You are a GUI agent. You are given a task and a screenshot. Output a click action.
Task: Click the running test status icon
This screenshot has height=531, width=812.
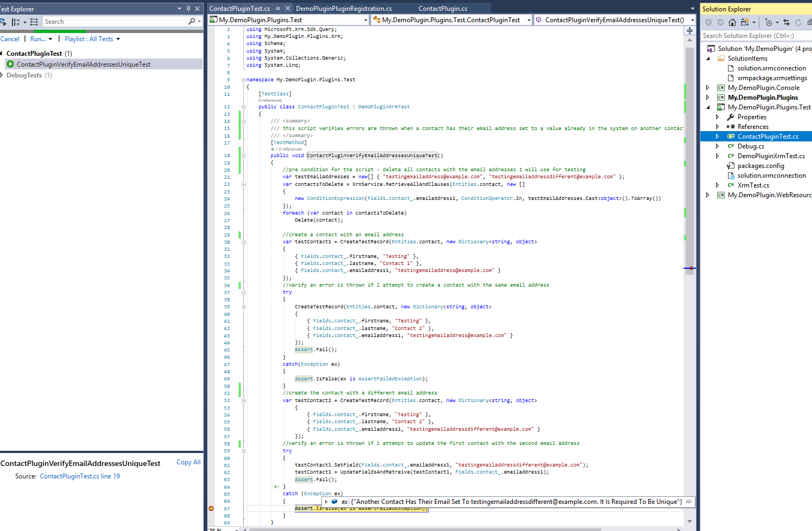click(x=10, y=64)
